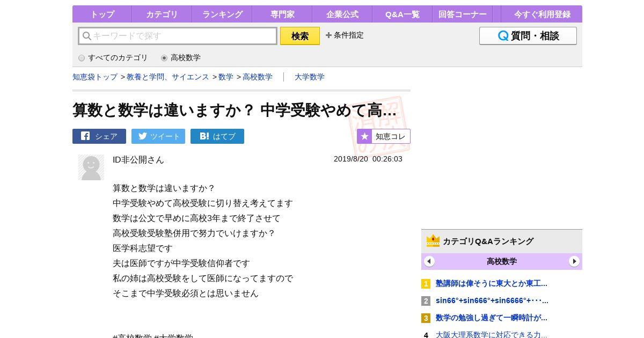Open the トップ tab
The image size is (644, 338).
point(102,14)
